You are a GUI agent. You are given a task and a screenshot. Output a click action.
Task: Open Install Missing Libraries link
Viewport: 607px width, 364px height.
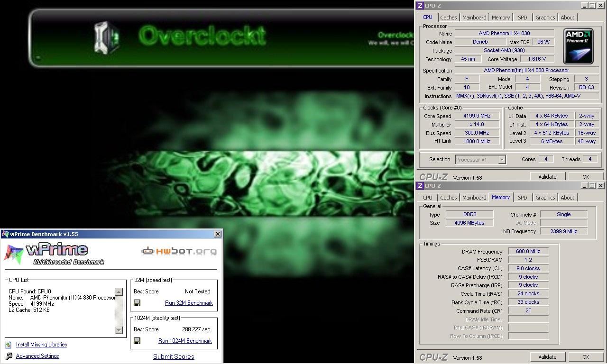click(x=41, y=345)
